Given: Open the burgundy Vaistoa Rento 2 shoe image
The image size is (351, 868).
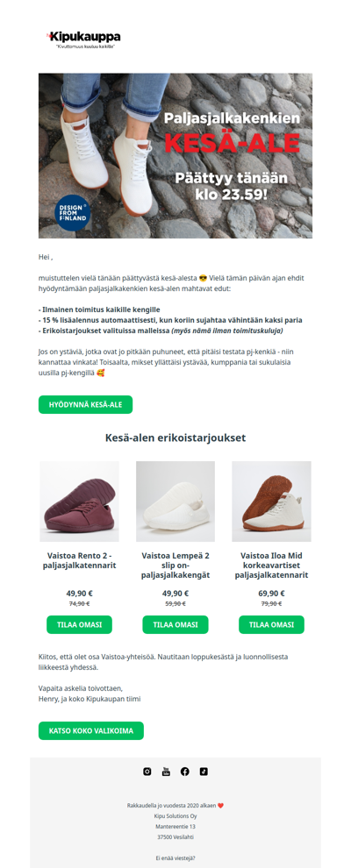Looking at the screenshot, I should pos(79,502).
